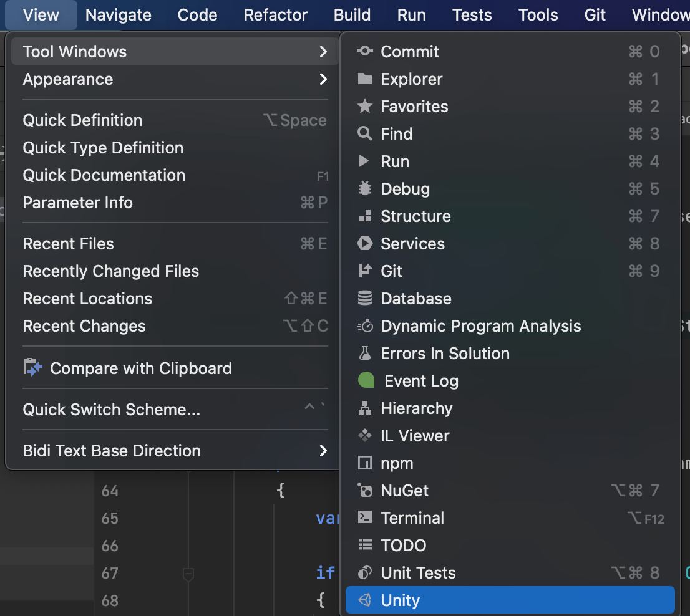Expand the Bidi Text Base Direction arrow
This screenshot has height=616, width=690.
pyautogui.click(x=323, y=451)
